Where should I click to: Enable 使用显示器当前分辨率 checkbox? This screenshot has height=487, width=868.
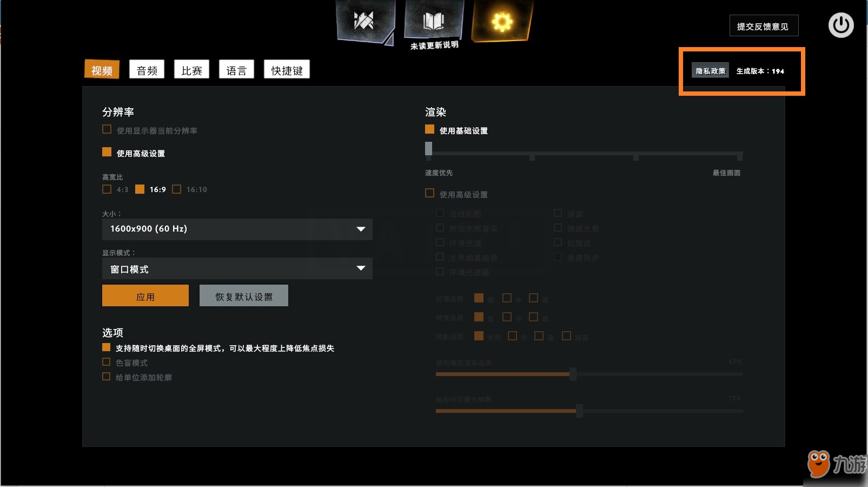pyautogui.click(x=107, y=129)
